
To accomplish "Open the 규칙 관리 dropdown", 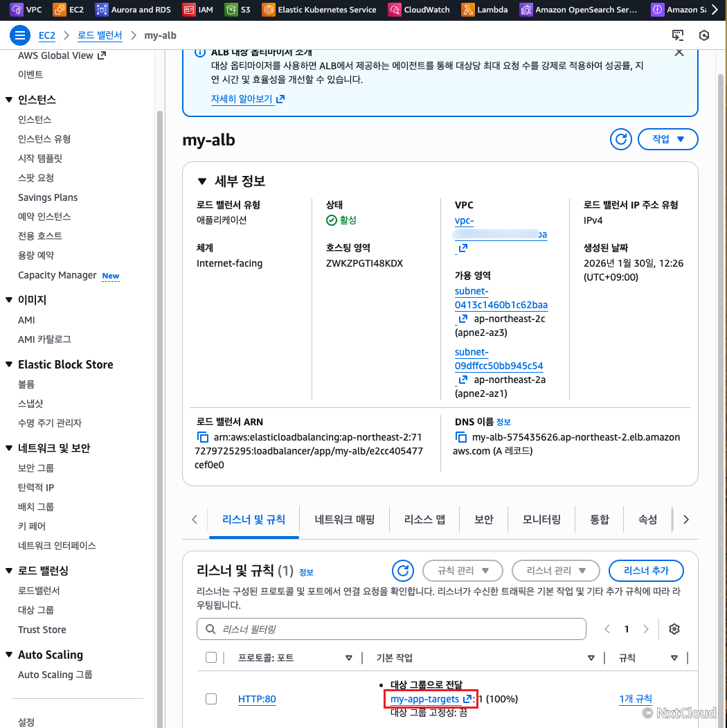I will [463, 571].
